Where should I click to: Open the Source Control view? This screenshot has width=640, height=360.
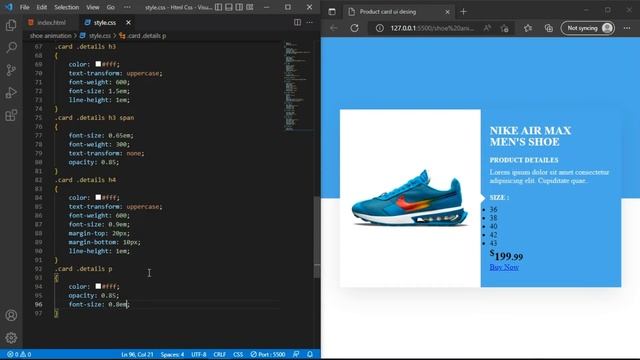(x=11, y=70)
